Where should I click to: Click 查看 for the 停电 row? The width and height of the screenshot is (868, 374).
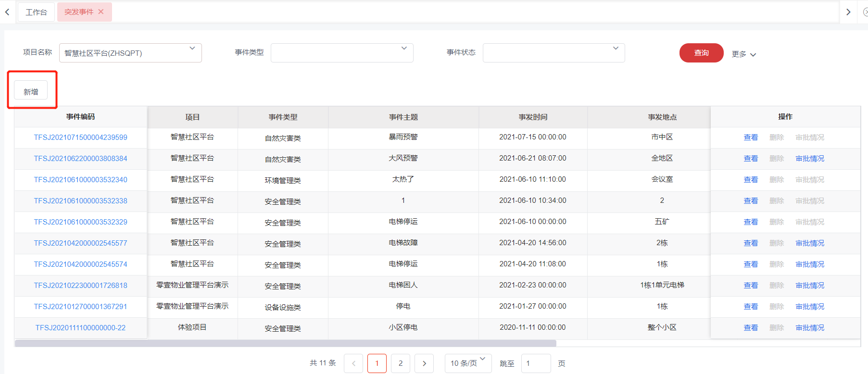[x=751, y=307]
